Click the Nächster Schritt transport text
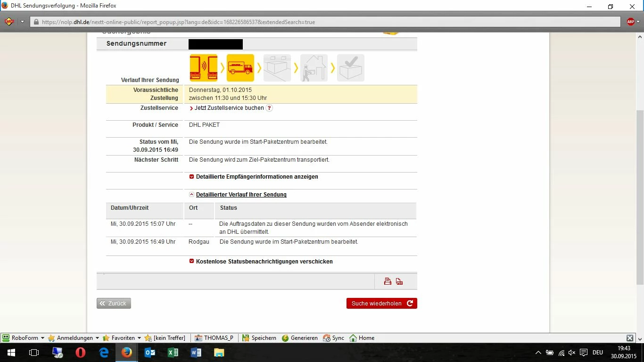The image size is (644, 362). (259, 160)
